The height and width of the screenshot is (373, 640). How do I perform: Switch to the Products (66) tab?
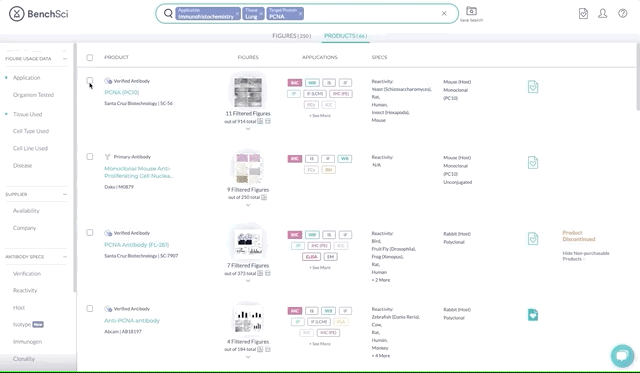pyautogui.click(x=345, y=36)
